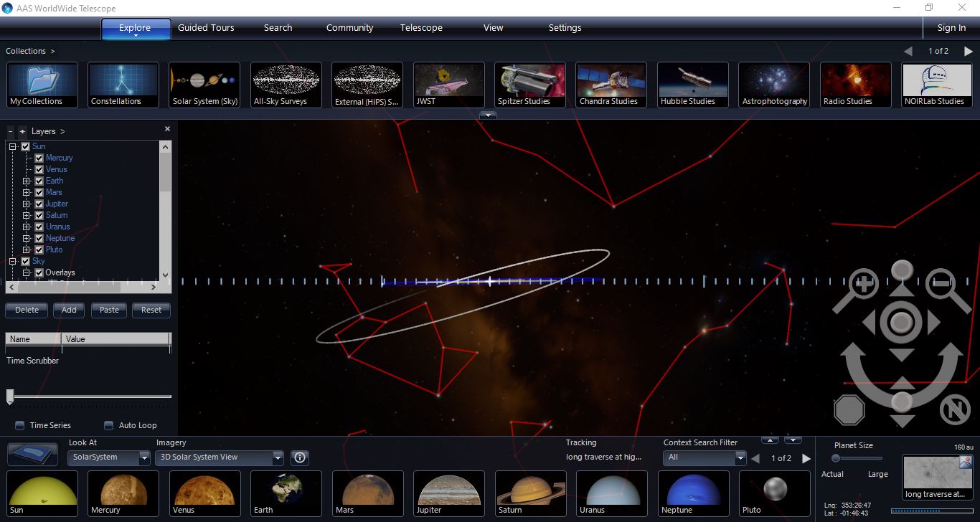The image size is (980, 522).
Task: Select the Mercury planet thumbnail
Action: [x=123, y=493]
